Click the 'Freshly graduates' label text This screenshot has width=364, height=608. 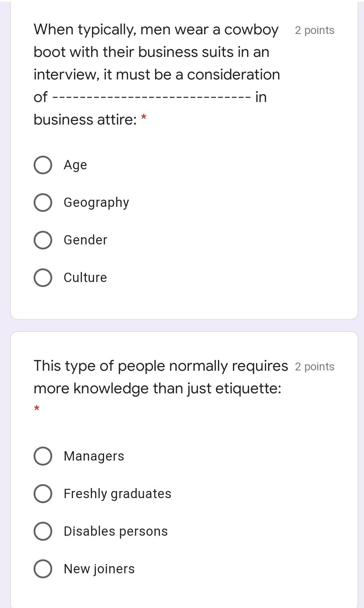(x=117, y=494)
